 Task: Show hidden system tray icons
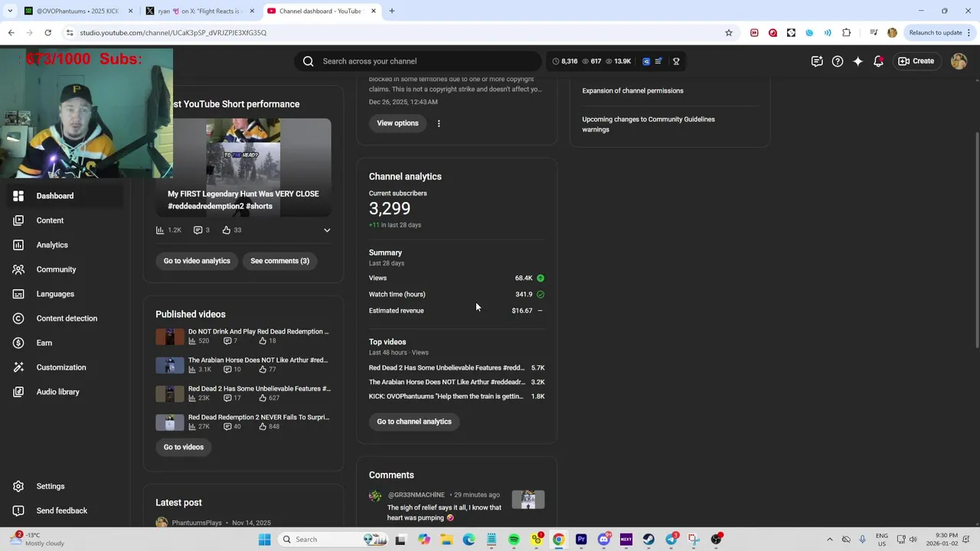pos(829,540)
